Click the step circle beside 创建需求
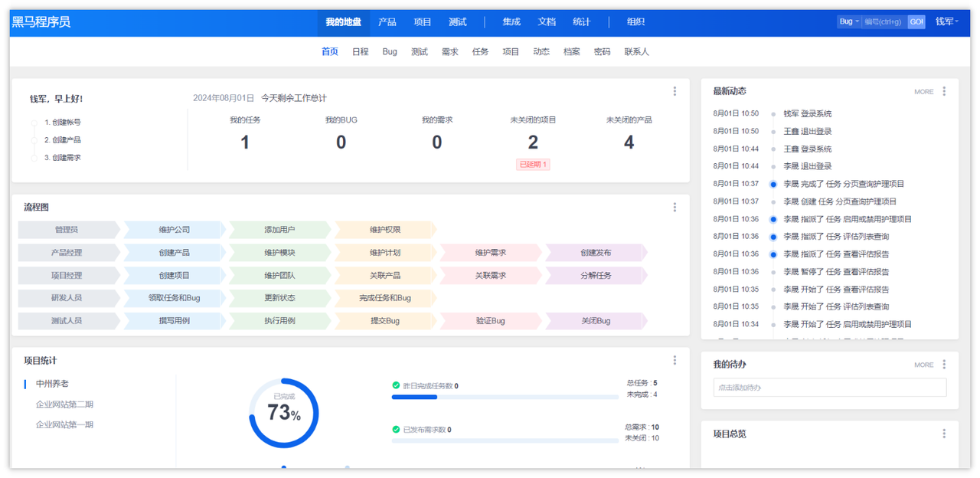 34,158
